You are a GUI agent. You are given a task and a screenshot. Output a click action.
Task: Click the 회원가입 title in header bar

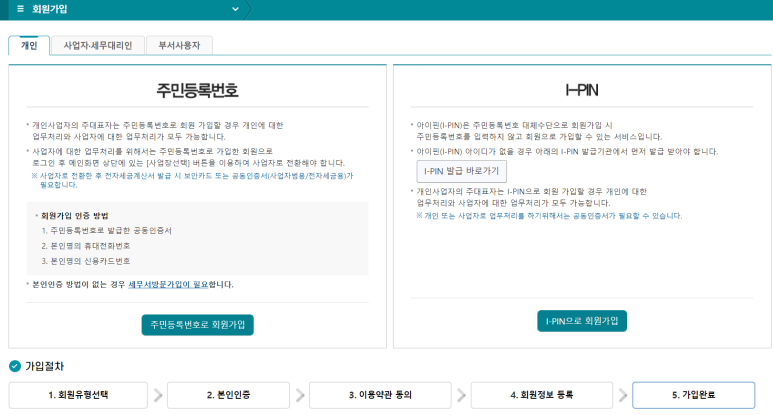(49, 9)
